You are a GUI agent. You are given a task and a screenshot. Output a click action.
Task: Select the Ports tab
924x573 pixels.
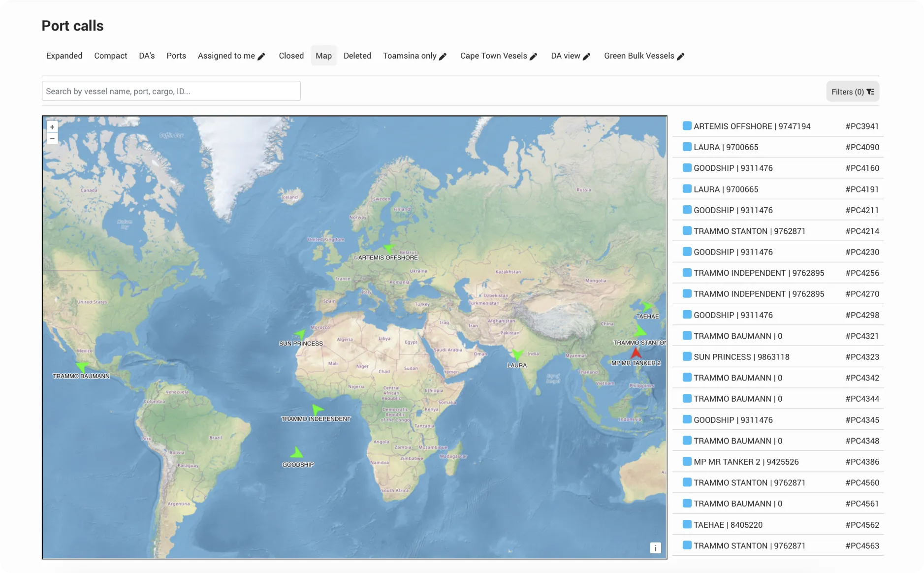tap(176, 56)
